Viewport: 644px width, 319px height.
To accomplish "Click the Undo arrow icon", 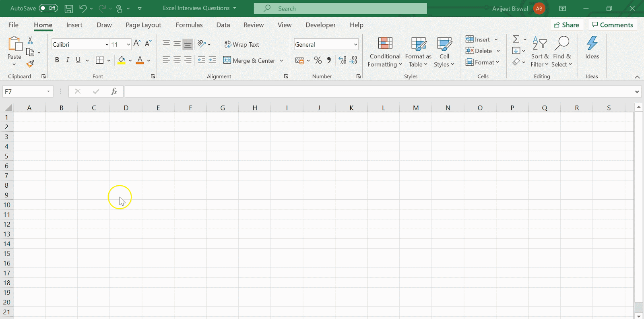I will pyautogui.click(x=83, y=8).
